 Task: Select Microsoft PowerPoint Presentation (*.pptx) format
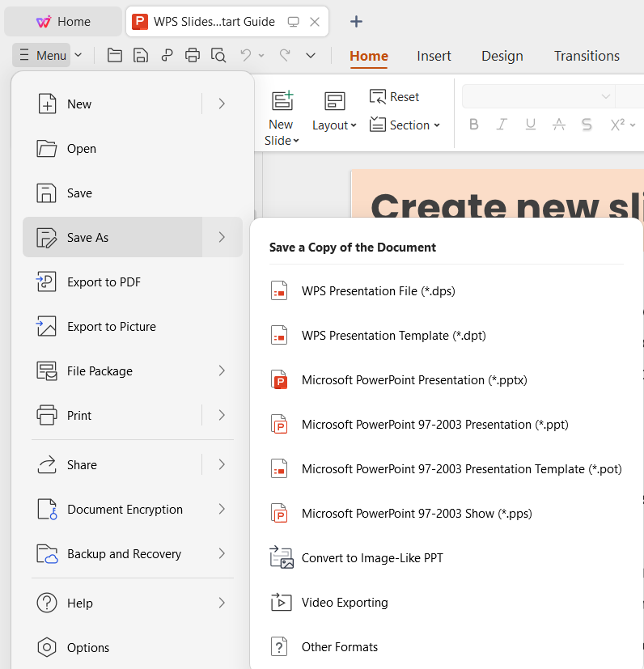coord(413,380)
